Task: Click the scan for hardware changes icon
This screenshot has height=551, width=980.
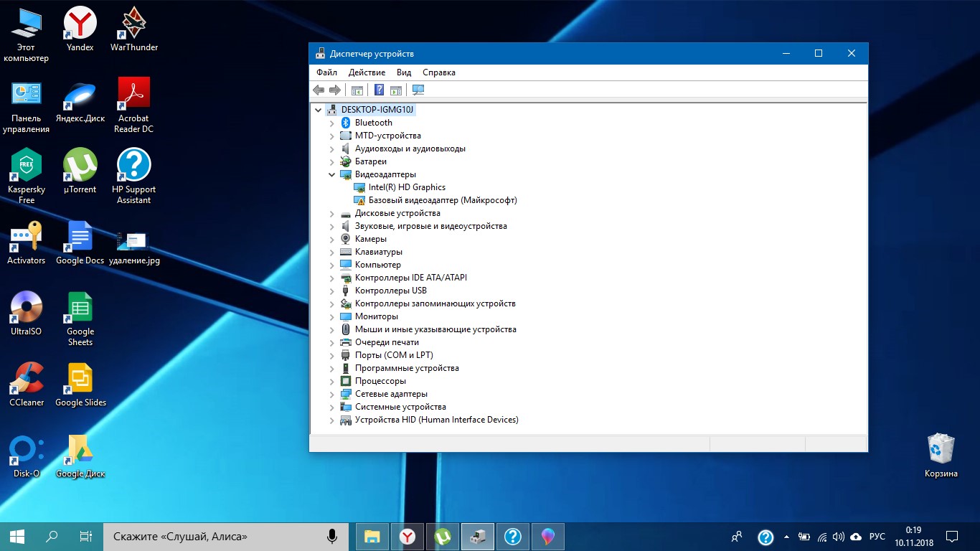Action: tap(418, 90)
